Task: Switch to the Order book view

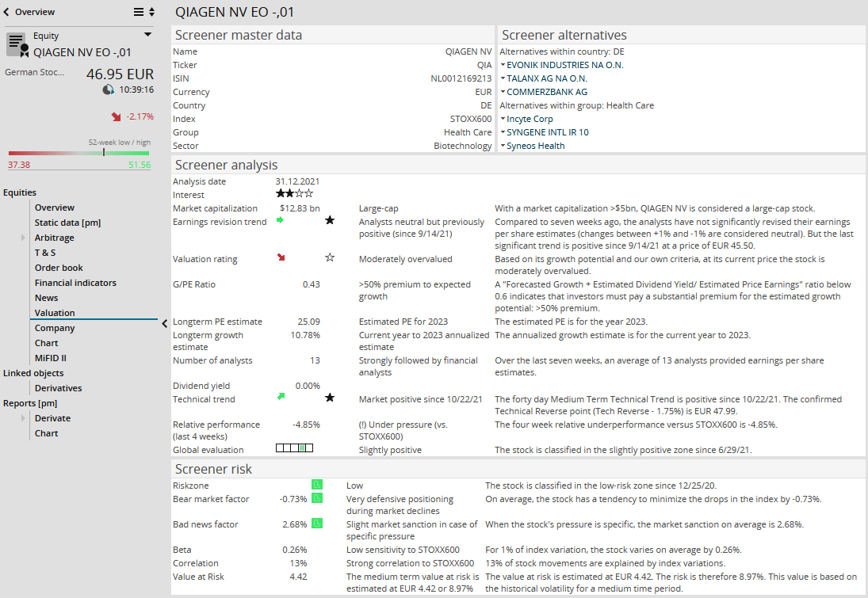Action: 59,268
